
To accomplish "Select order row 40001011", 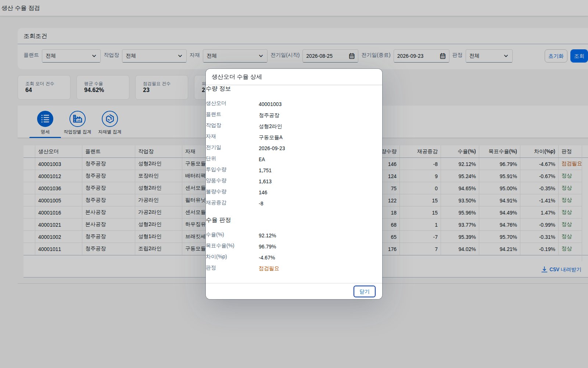I will coord(302,249).
